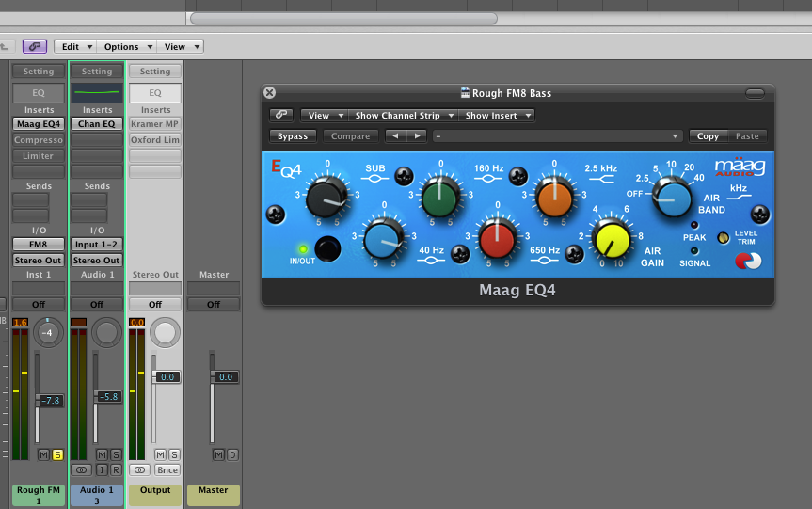
Task: Click the pan knob on Rough FM channel
Action: point(48,332)
